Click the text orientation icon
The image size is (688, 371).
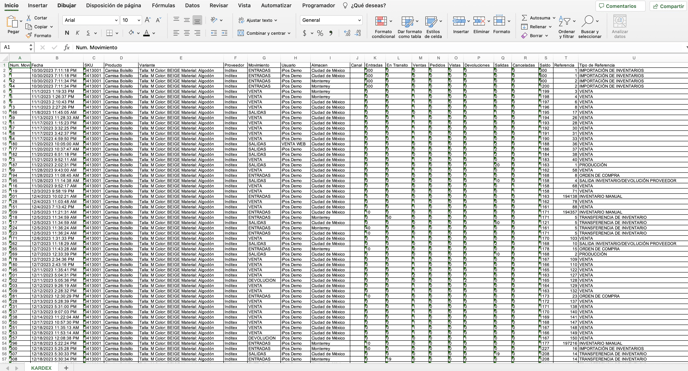click(214, 20)
